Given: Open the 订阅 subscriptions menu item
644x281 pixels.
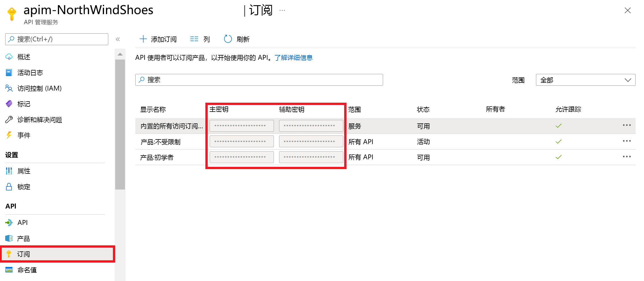Looking at the screenshot, I should point(24,254).
